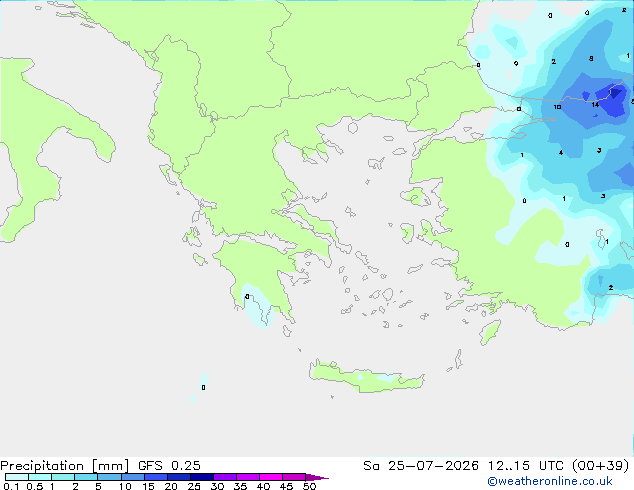Pick the 30–35 mm purple legend swatch
This screenshot has height=490, width=634.
[225, 477]
